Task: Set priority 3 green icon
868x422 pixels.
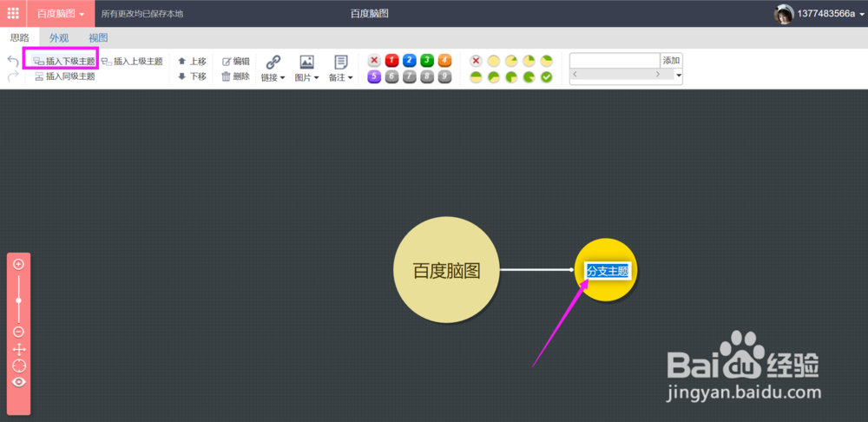Action: tap(427, 61)
